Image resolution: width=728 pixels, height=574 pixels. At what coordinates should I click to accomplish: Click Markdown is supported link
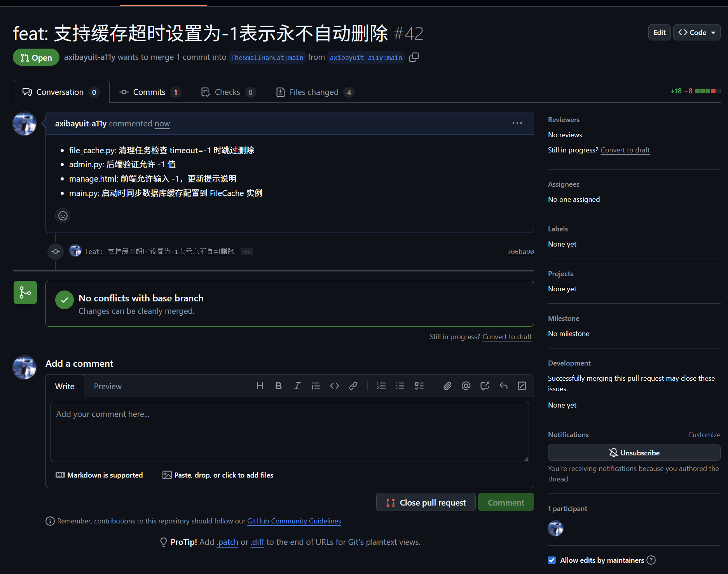click(x=100, y=475)
